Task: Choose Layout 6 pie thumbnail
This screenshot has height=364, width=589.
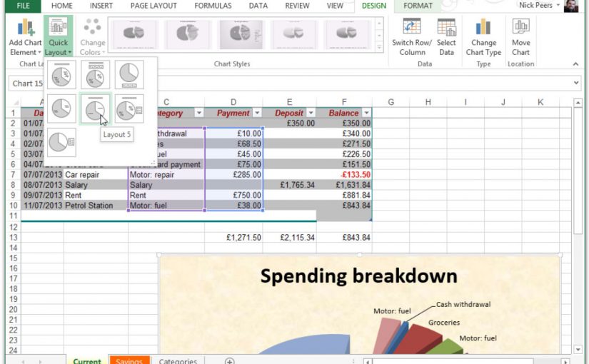Action: tap(129, 108)
